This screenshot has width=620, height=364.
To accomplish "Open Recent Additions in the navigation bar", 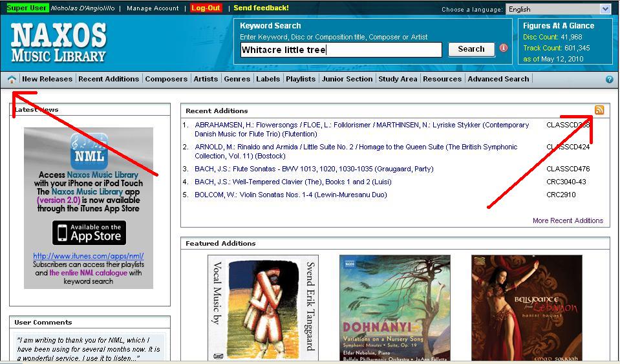I will point(109,79).
